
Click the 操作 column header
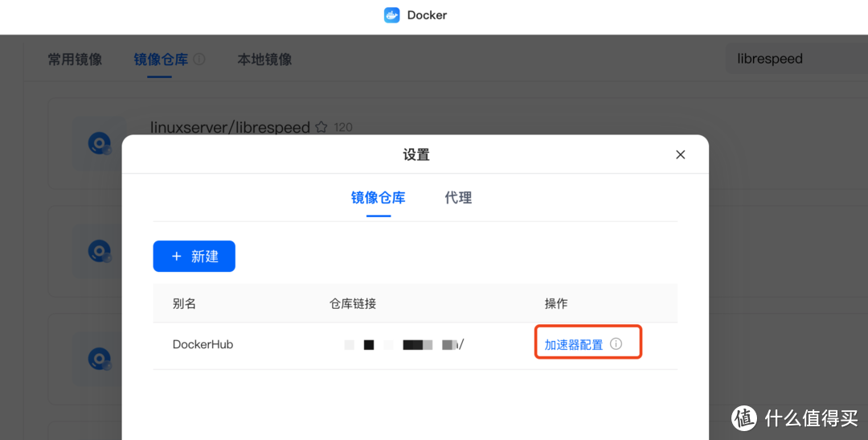556,304
